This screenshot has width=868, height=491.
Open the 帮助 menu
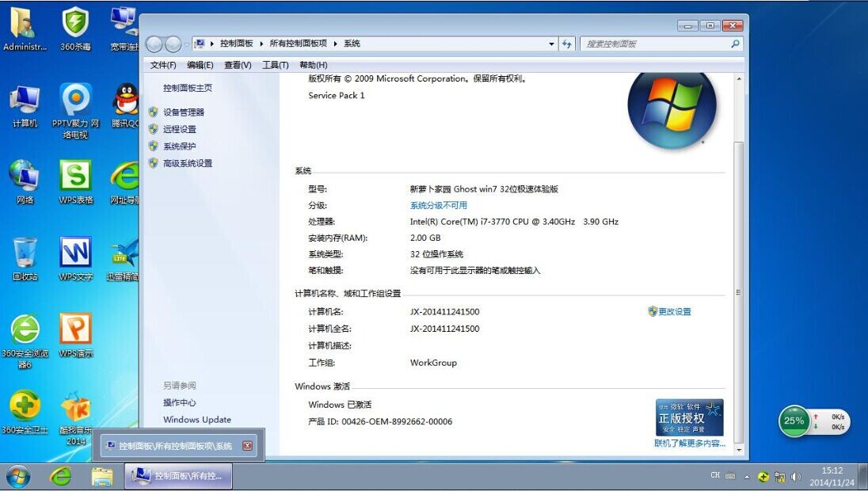click(x=314, y=64)
